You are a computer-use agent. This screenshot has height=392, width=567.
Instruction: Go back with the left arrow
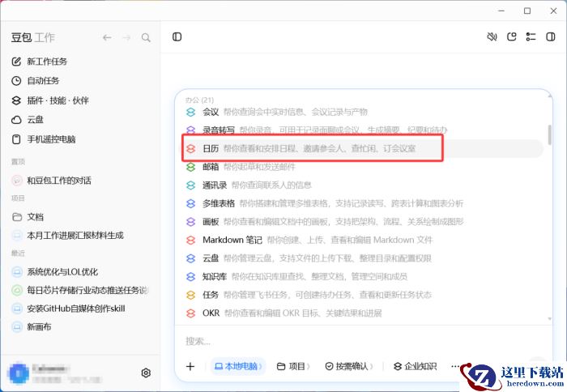(x=107, y=37)
